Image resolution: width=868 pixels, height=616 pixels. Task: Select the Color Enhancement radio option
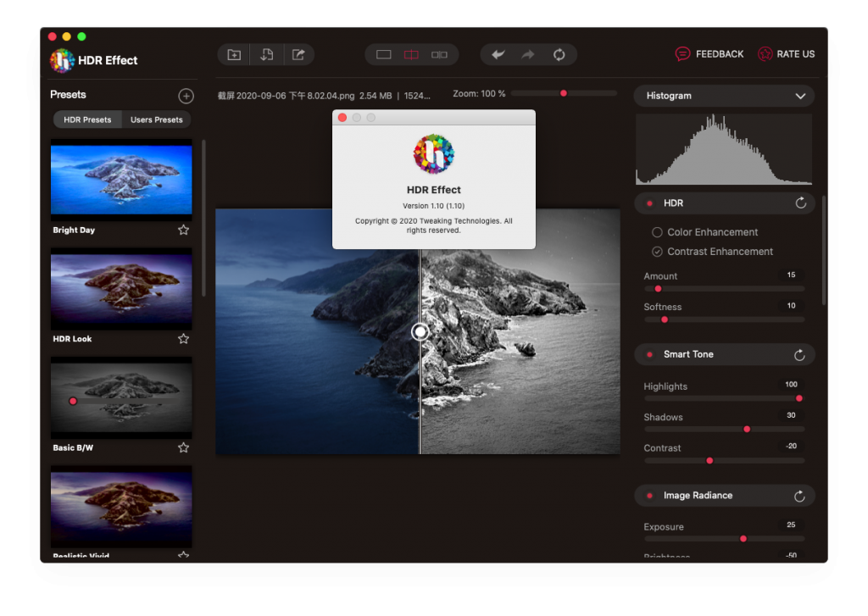[657, 232]
